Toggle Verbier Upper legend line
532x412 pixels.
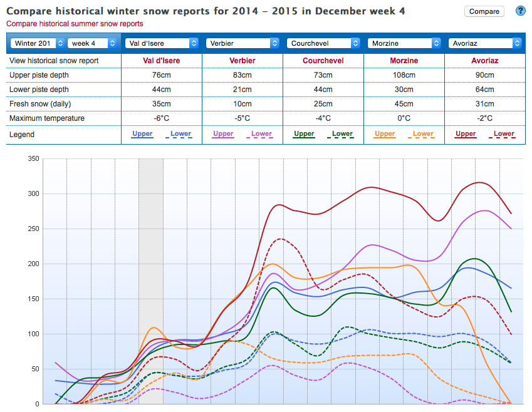223,134
